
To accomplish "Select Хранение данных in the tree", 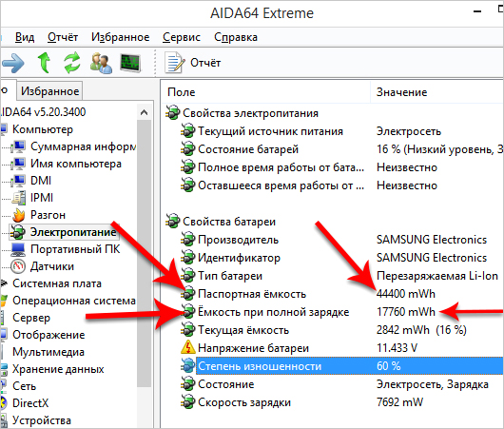I will pos(58,369).
